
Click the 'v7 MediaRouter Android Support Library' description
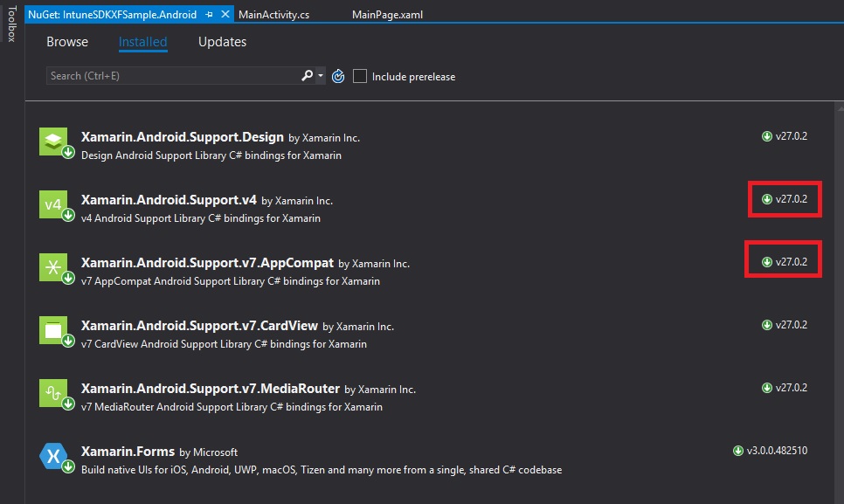(x=232, y=407)
